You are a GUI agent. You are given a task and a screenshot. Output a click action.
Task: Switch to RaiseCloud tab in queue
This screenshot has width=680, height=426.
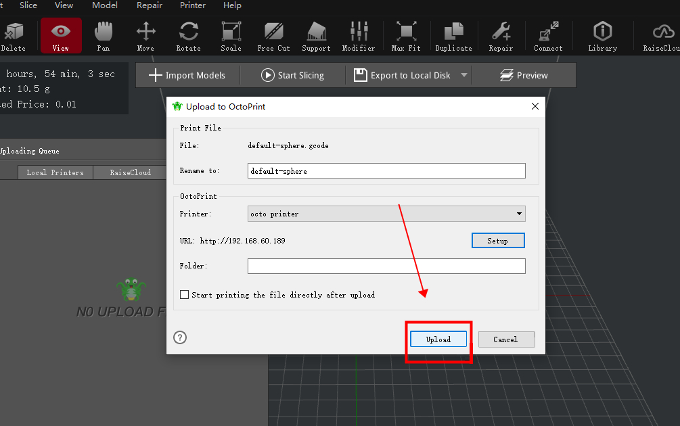point(130,172)
